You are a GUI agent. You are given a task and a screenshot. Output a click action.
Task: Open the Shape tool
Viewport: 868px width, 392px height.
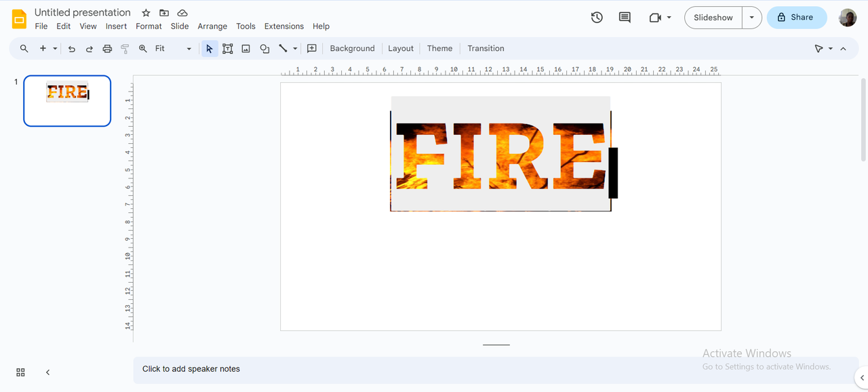pyautogui.click(x=264, y=49)
